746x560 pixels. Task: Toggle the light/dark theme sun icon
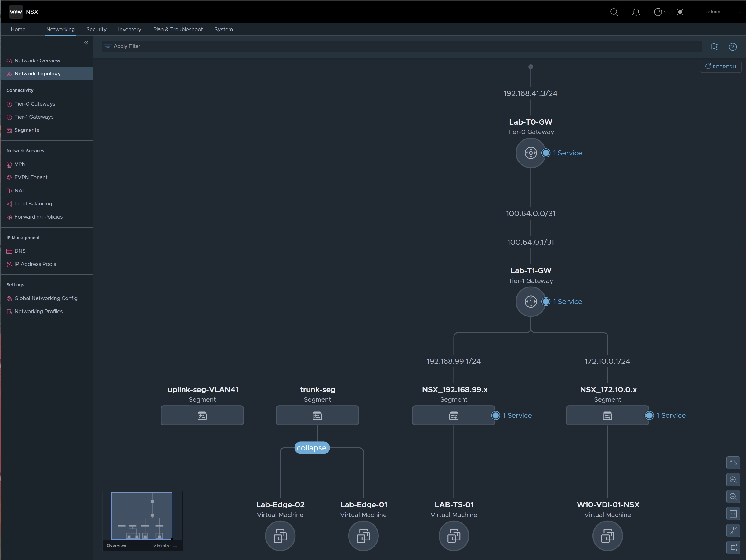tap(680, 12)
